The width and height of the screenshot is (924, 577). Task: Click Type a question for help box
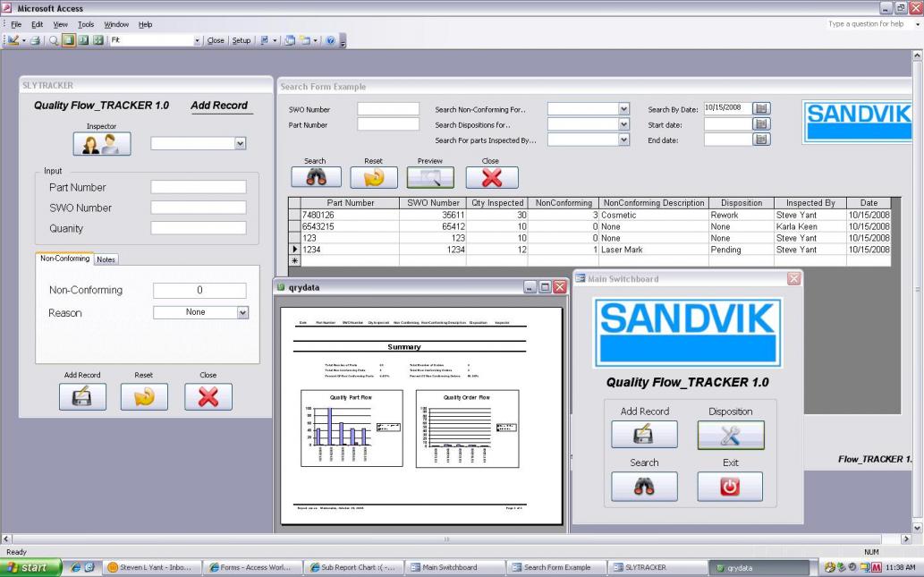click(869, 24)
